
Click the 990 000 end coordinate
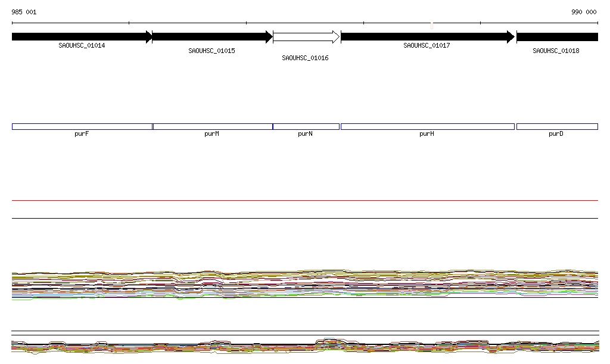click(584, 12)
